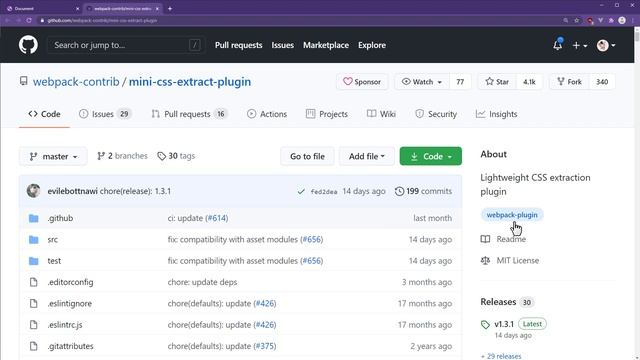The image size is (640, 360).
Task: Click the Search or jump to field
Action: pos(126,45)
